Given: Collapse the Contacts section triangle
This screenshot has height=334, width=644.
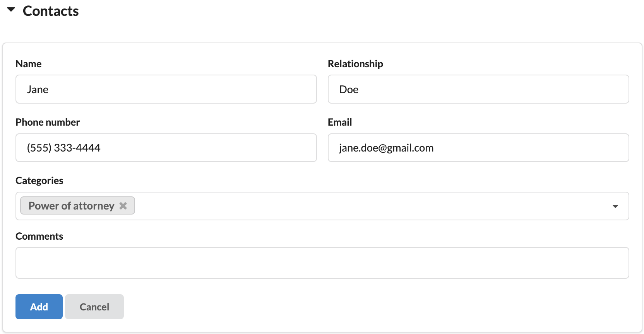Looking at the screenshot, I should click(11, 10).
